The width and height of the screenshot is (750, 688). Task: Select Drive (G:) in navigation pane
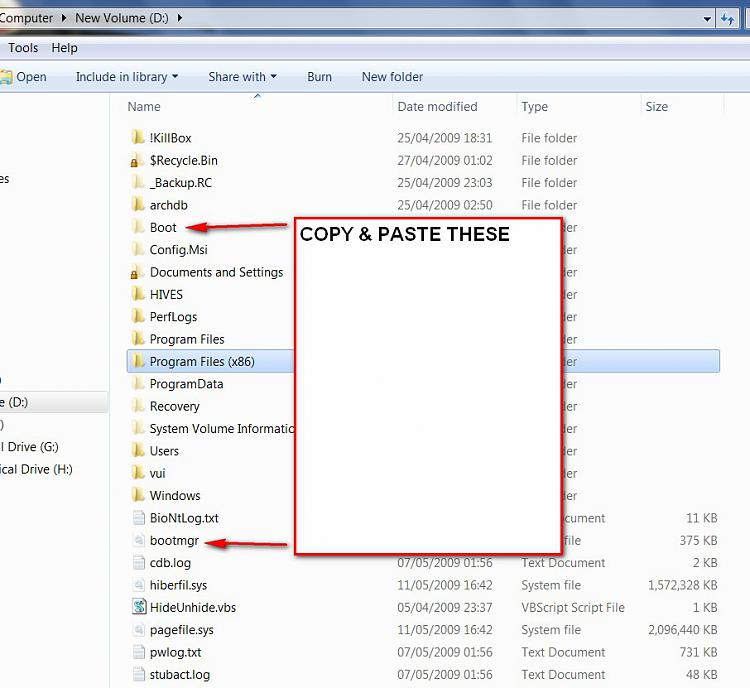coord(30,447)
